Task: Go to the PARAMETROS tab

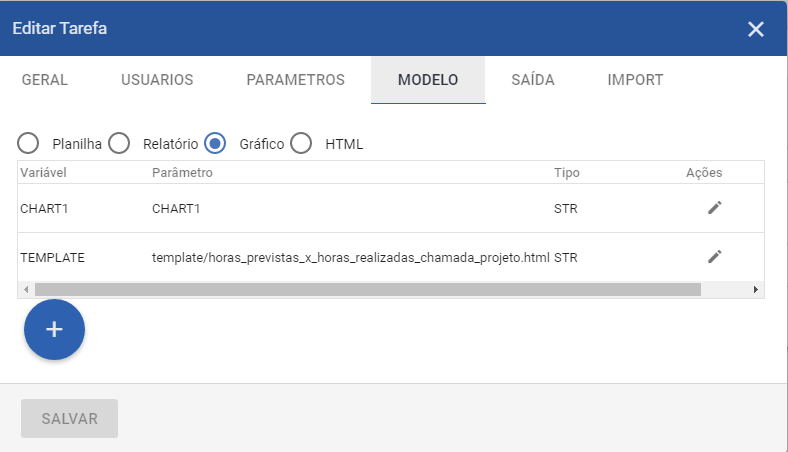Action: (296, 80)
